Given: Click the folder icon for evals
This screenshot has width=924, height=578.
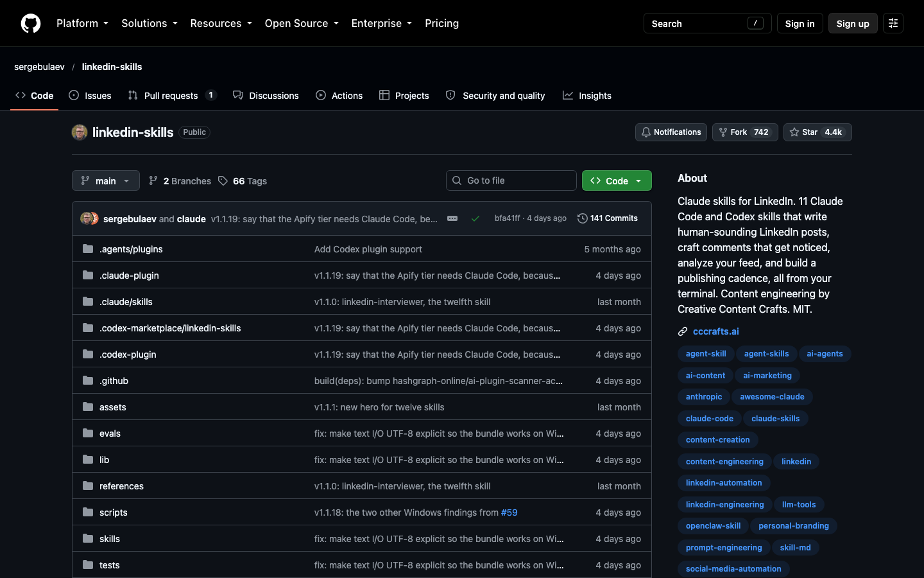Looking at the screenshot, I should coord(88,433).
